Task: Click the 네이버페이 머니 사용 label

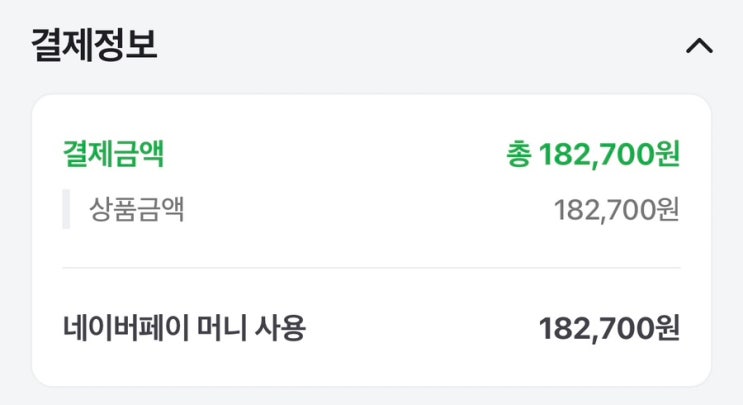Action: pos(183,327)
